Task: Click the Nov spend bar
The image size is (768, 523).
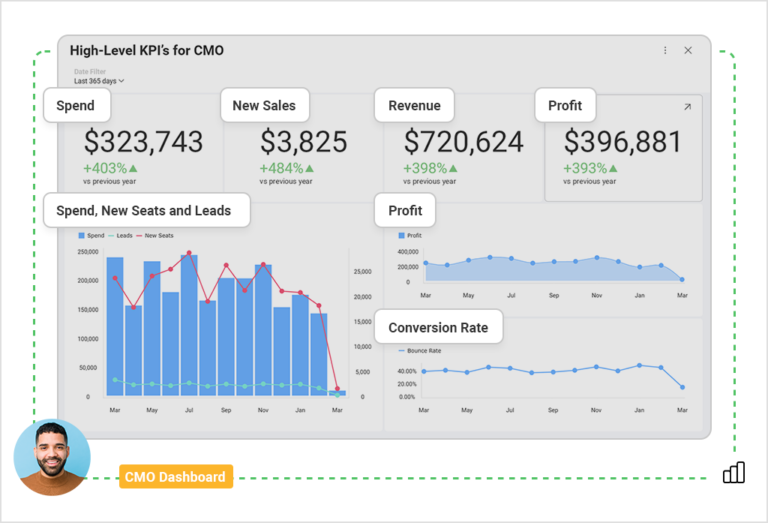Action: pos(263,330)
